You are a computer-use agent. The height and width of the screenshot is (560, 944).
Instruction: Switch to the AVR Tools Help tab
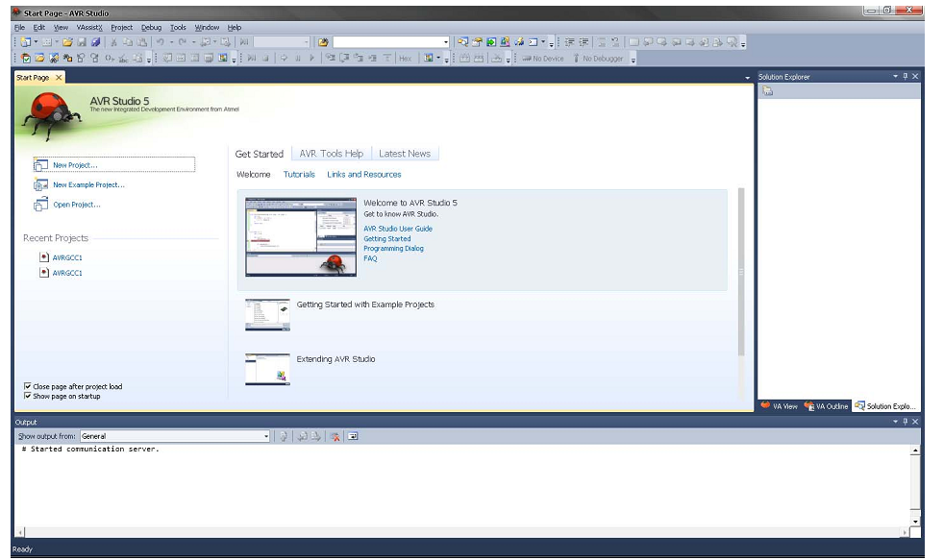[331, 154]
